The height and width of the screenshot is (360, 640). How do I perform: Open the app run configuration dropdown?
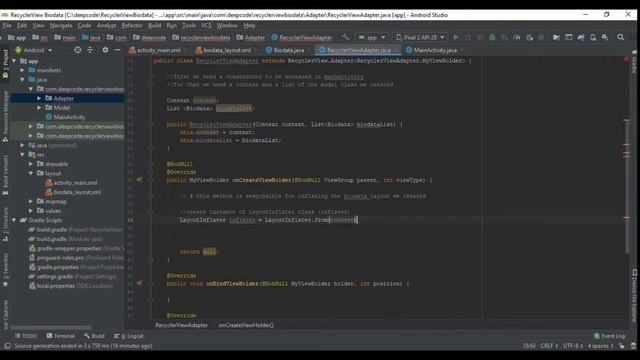372,37
